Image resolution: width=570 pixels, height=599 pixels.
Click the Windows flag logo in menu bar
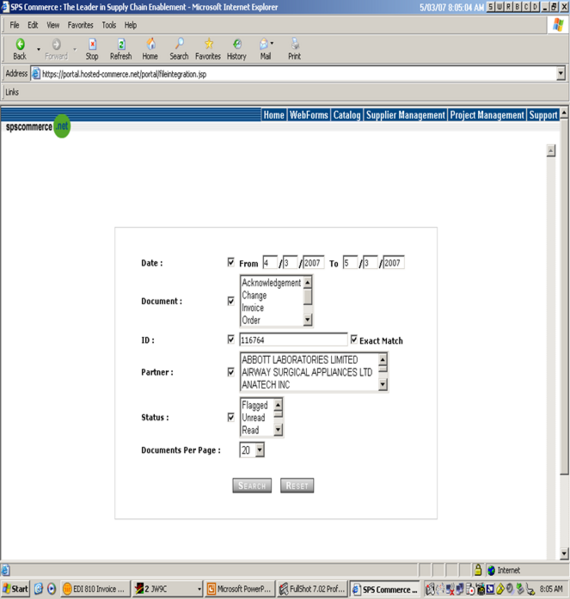[558, 25]
